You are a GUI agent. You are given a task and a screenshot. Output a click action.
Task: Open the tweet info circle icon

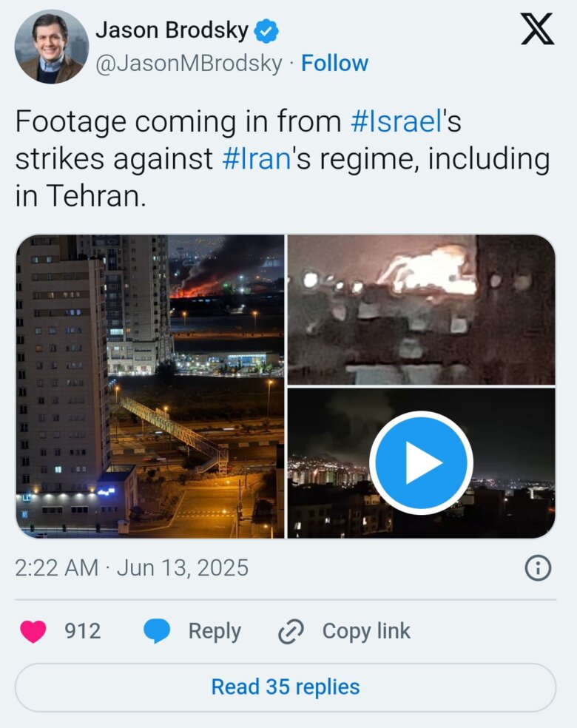tap(538, 567)
